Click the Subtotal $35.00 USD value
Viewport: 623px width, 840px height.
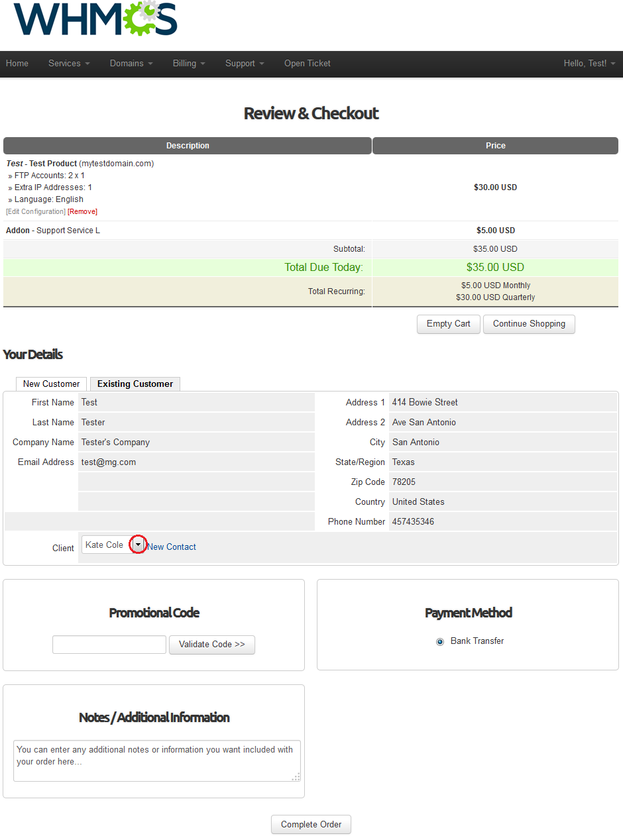pyautogui.click(x=496, y=249)
